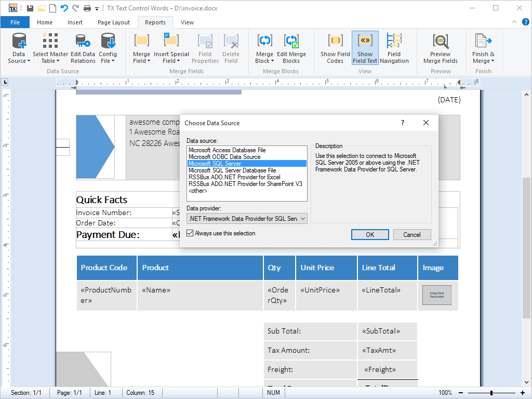The image size is (532, 399).
Task: Expand the Data provider combo box
Action: point(303,219)
